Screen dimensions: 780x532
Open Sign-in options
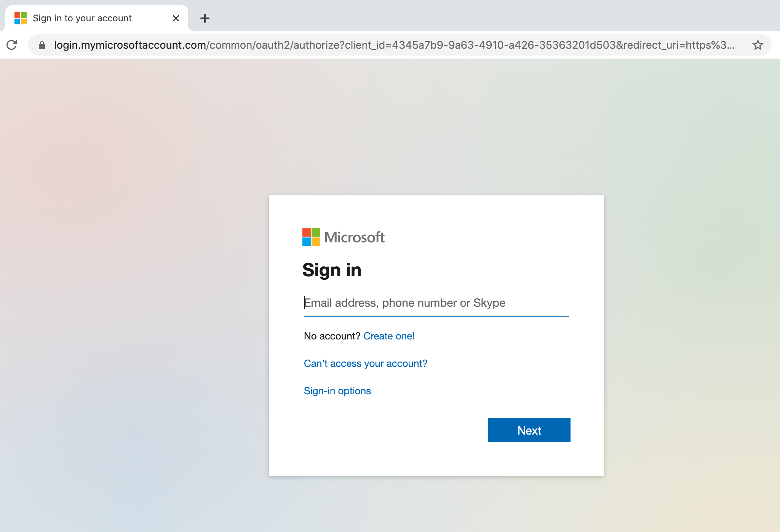pos(337,391)
